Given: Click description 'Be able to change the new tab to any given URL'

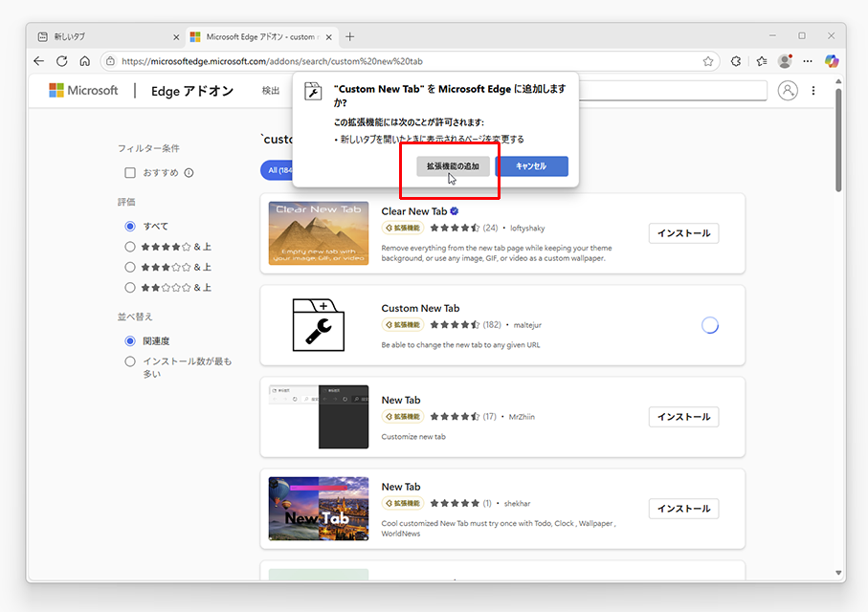Looking at the screenshot, I should [x=460, y=345].
